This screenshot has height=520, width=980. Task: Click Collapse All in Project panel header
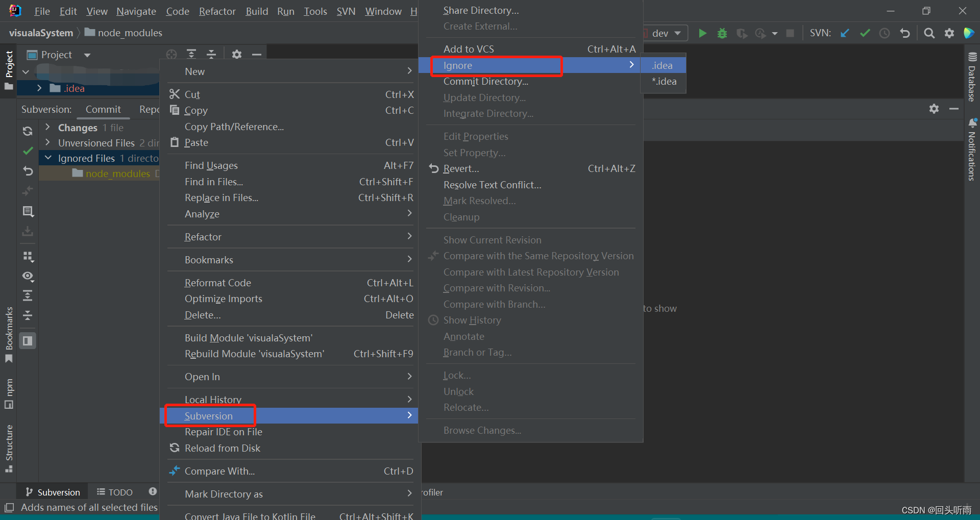pyautogui.click(x=211, y=54)
